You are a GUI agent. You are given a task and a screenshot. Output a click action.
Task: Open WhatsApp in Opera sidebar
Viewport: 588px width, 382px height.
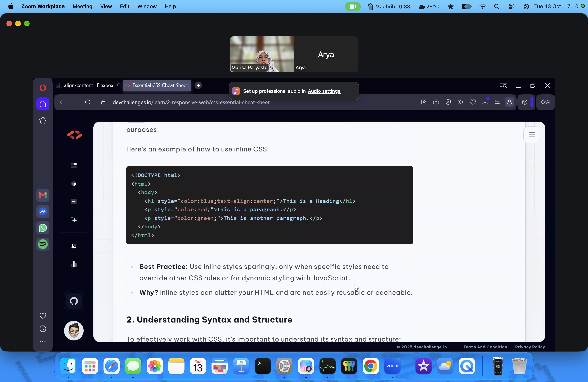43,228
